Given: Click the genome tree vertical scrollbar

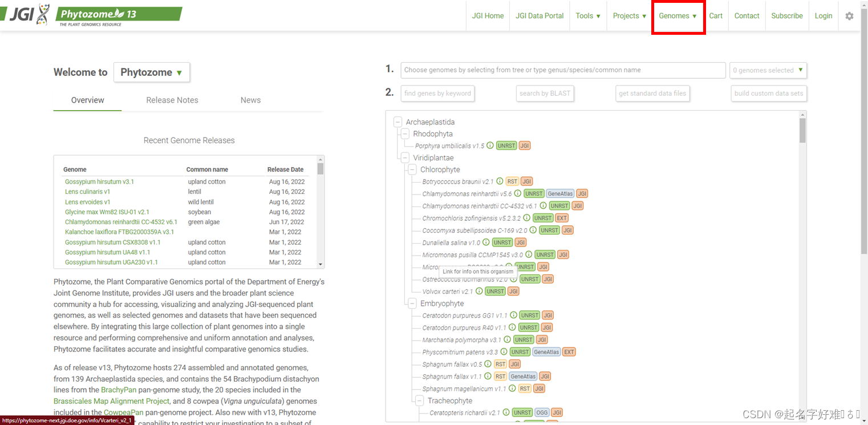Looking at the screenshot, I should click(x=802, y=130).
